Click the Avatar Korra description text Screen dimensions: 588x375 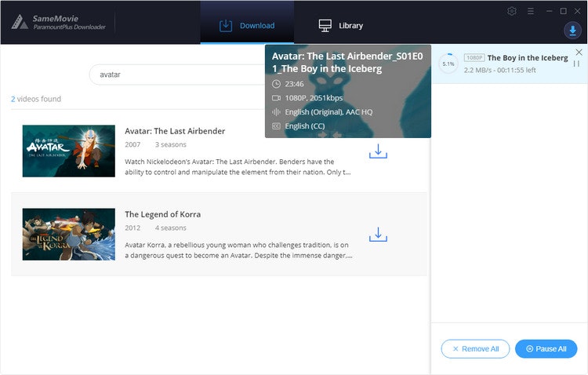238,250
